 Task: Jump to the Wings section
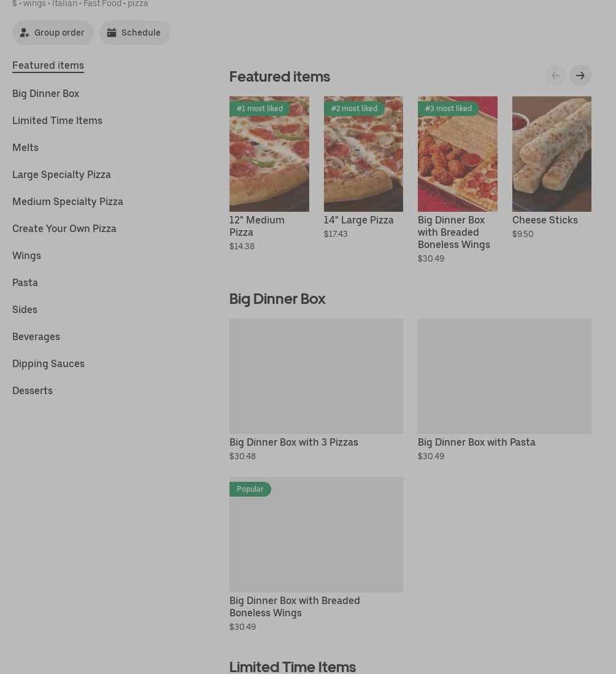coord(26,255)
